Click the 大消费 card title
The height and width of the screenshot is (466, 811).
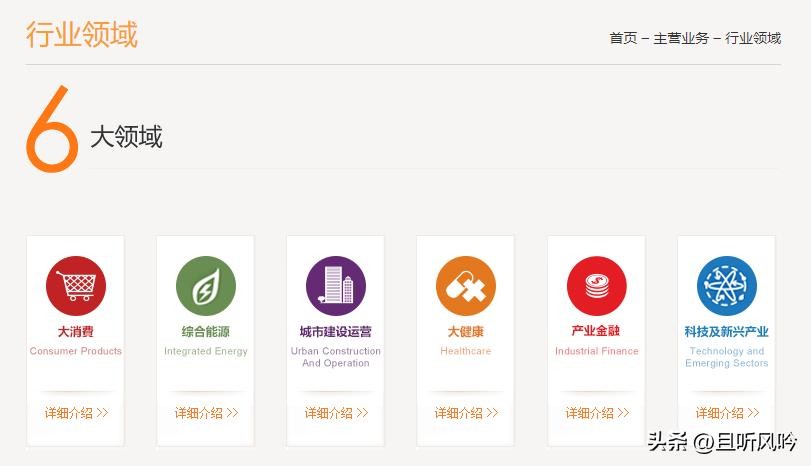click(x=75, y=332)
